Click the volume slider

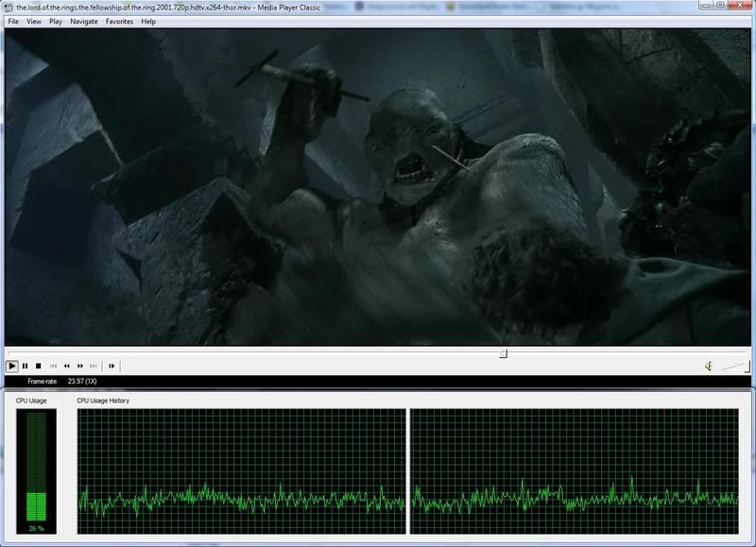click(x=735, y=366)
